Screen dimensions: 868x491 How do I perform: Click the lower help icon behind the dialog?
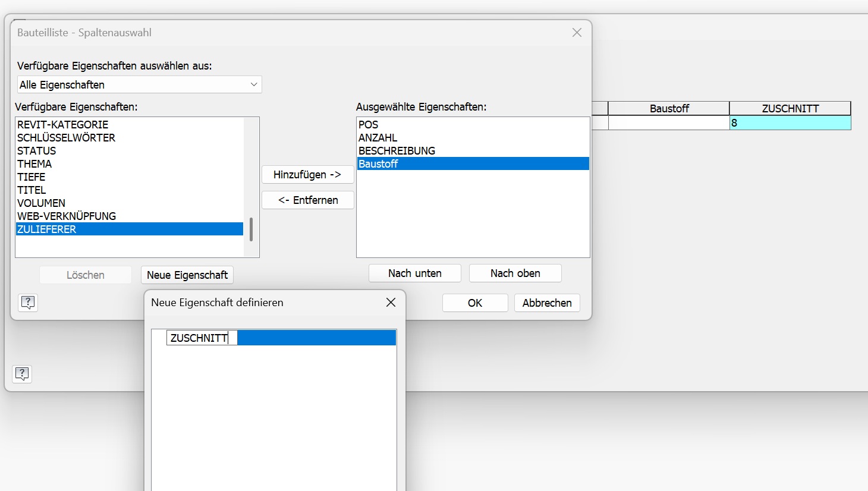click(22, 374)
